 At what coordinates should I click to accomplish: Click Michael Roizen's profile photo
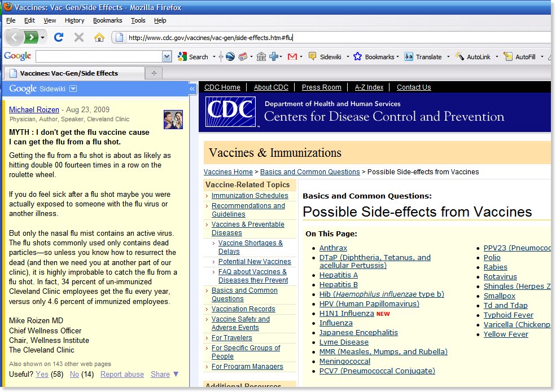173,120
